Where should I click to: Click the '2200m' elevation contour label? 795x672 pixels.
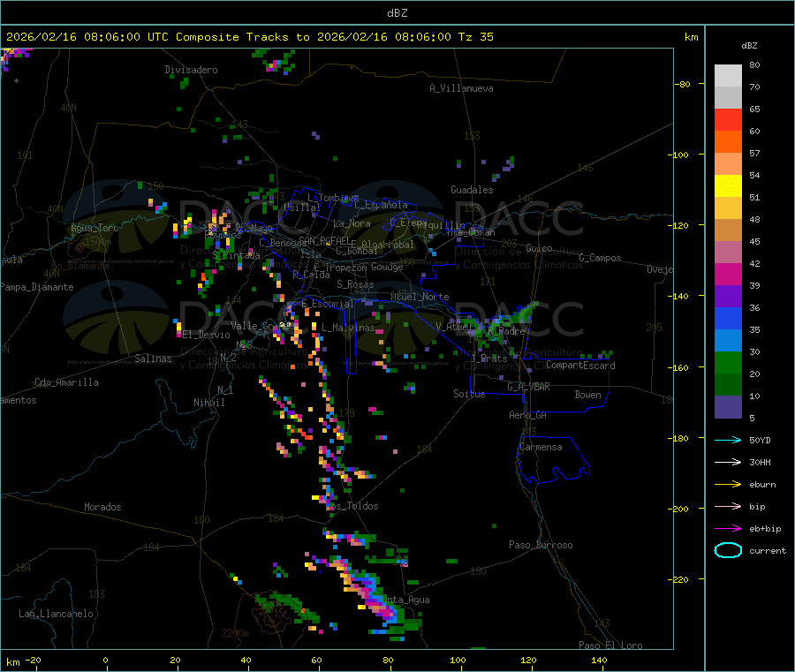[236, 633]
